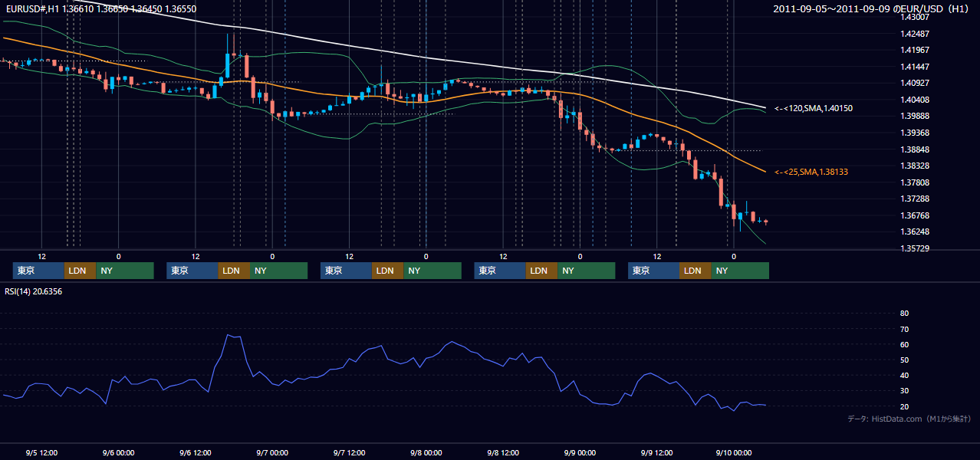Click the NY session block for 9/9
Screen dimensions: 980x460
tap(740, 271)
